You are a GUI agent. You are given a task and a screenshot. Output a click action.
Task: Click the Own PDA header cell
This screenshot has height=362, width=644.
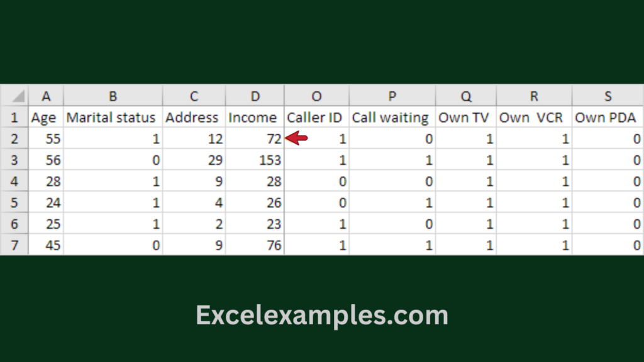(606, 118)
